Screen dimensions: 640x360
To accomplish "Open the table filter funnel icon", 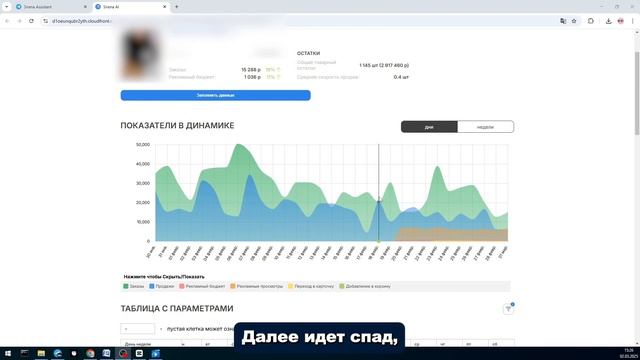I will 508,309.
